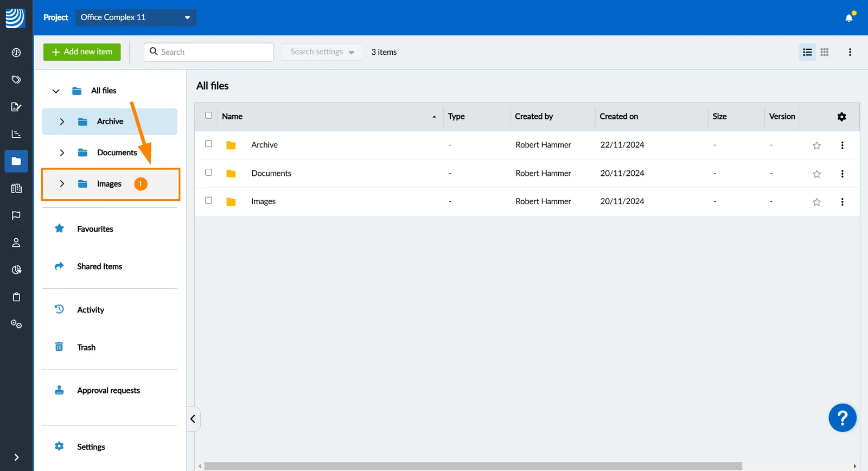The width and height of the screenshot is (868, 471).
Task: Switch to list view
Action: tap(807, 52)
